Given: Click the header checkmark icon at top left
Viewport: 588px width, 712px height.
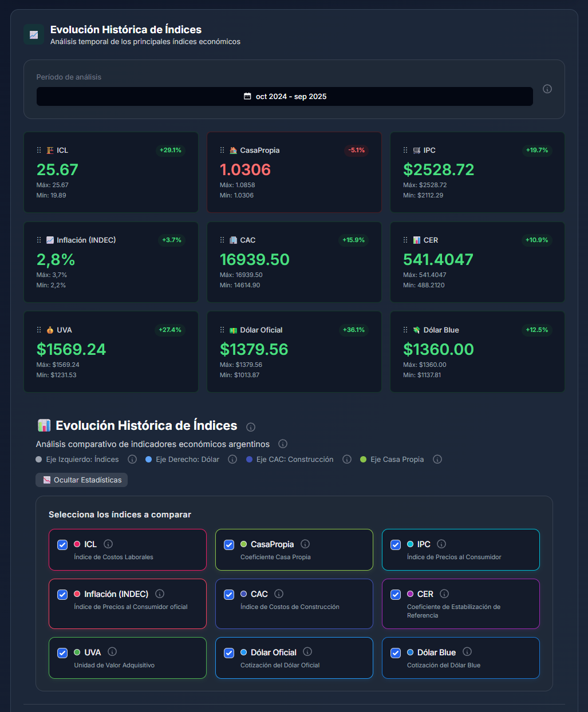Looking at the screenshot, I should [33, 34].
